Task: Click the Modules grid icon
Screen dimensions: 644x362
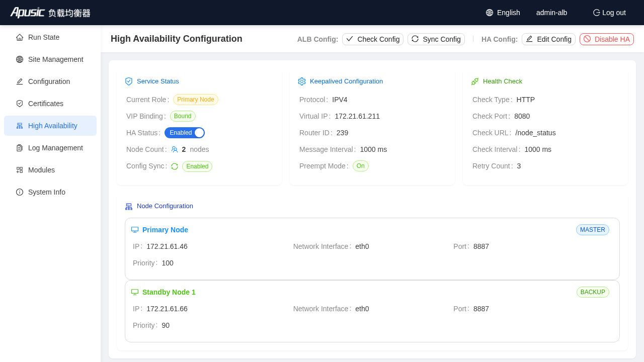Action: [20, 170]
